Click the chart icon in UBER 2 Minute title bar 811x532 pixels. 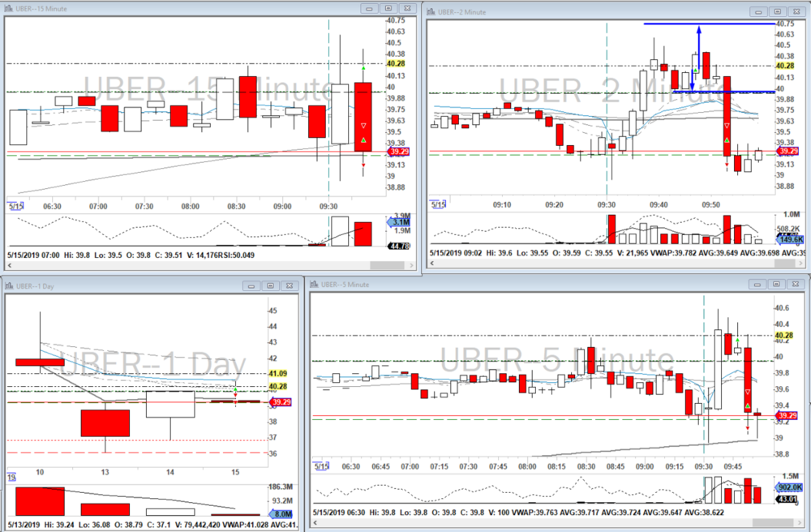click(431, 11)
